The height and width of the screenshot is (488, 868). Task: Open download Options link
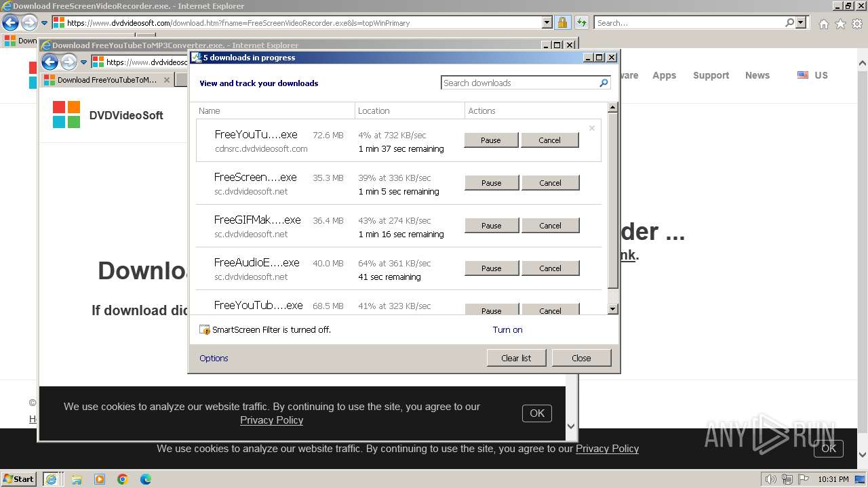pyautogui.click(x=214, y=358)
